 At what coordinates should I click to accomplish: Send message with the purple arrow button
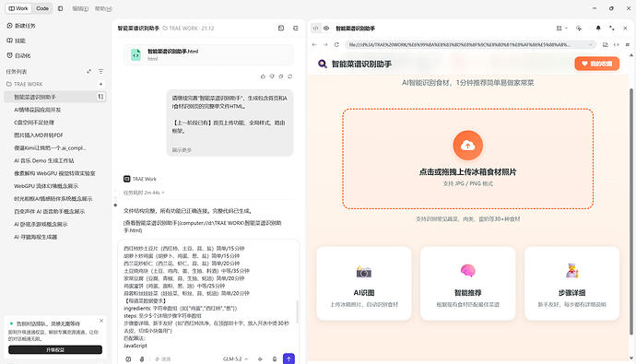click(289, 358)
